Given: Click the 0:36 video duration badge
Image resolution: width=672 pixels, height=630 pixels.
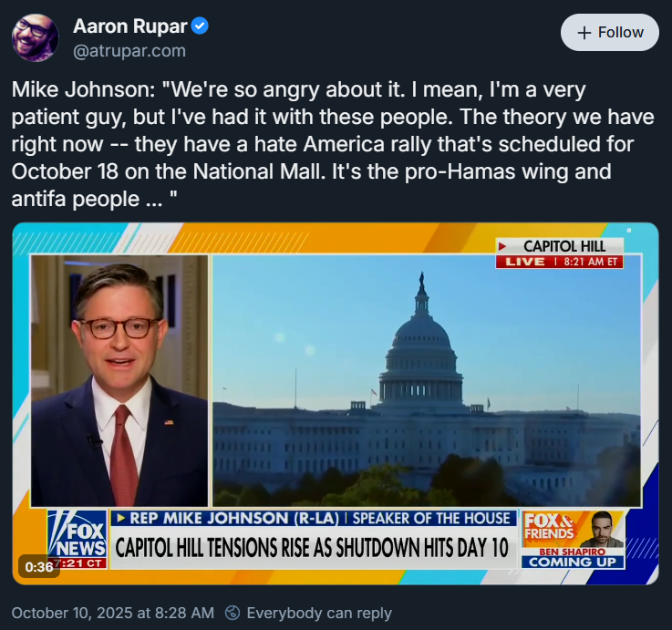Looking at the screenshot, I should click(x=39, y=566).
